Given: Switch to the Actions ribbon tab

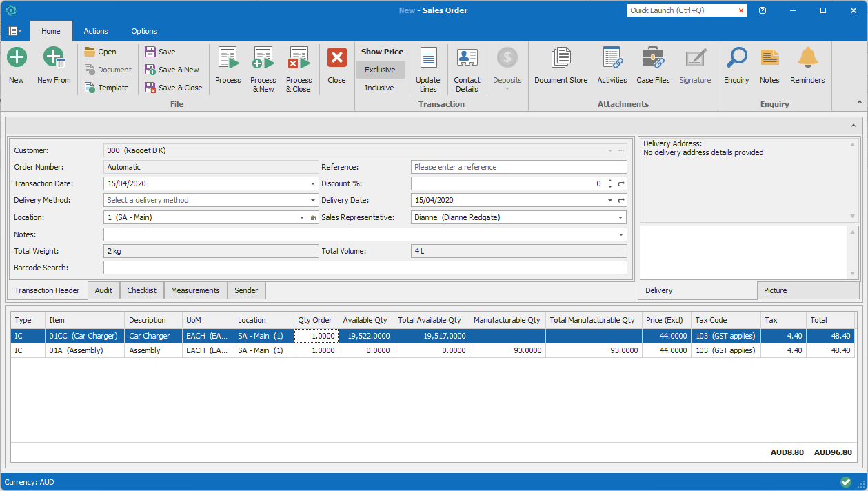Looking at the screenshot, I should [x=96, y=31].
